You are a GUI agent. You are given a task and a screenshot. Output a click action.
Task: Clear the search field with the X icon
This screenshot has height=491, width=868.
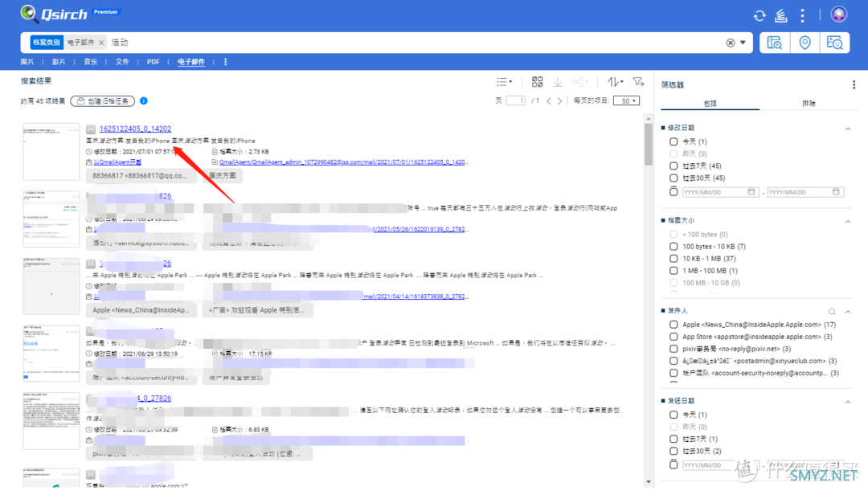pos(730,43)
